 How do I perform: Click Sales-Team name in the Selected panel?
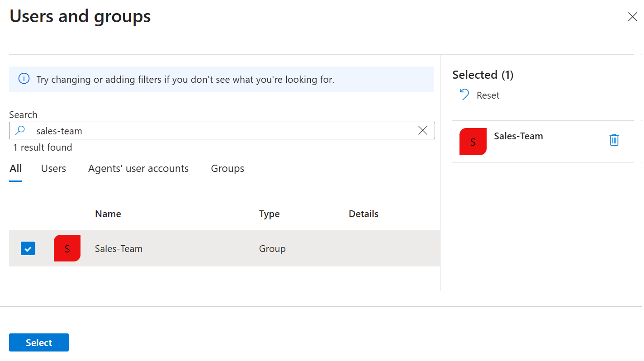coord(518,136)
